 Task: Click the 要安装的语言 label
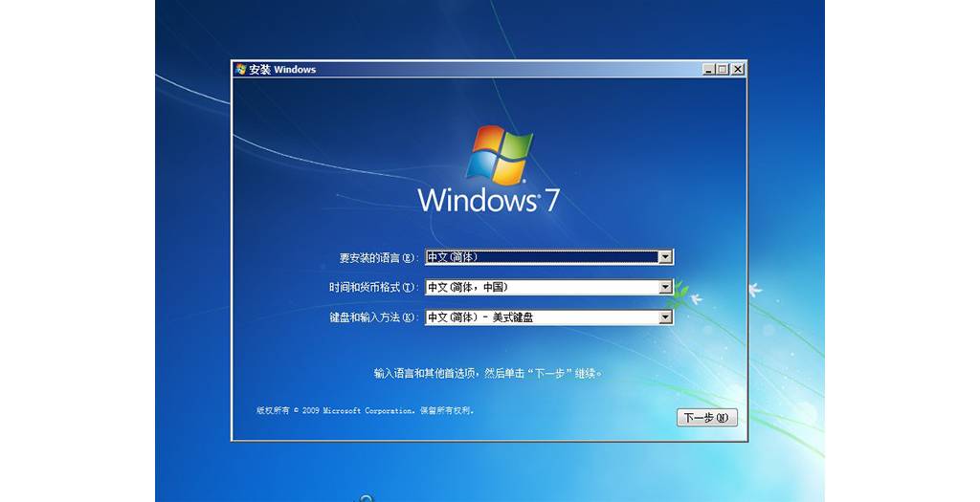(x=379, y=257)
